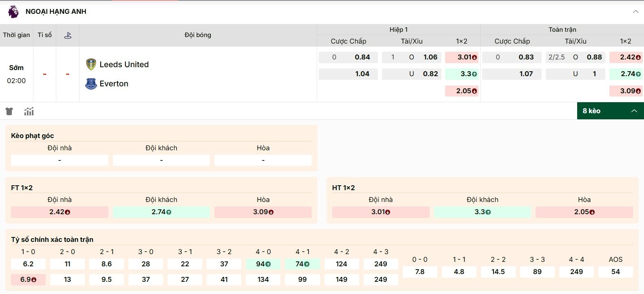Viewport: 644px width, 294px height.
Task: Select Everton team name
Action: click(x=114, y=83)
